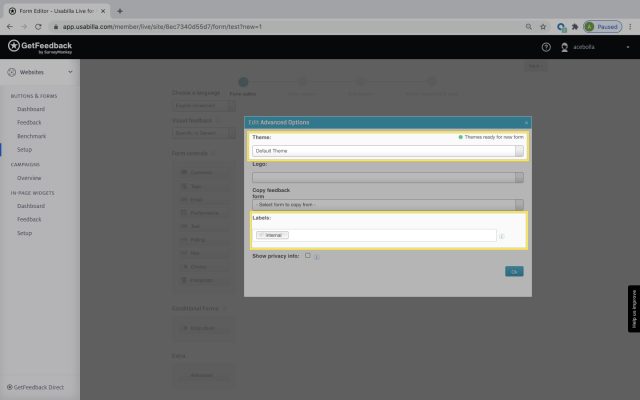Open the Theme dropdown showing Default Theme
Screen dimensions: 640x400
387,151
